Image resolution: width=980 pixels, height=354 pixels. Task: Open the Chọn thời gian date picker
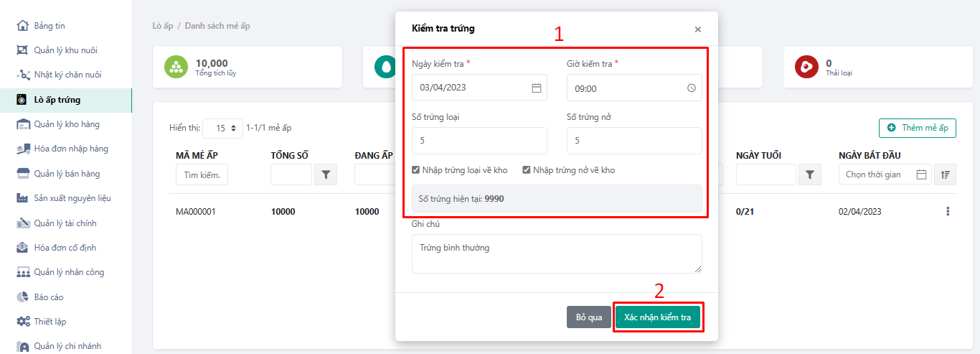[x=885, y=174]
